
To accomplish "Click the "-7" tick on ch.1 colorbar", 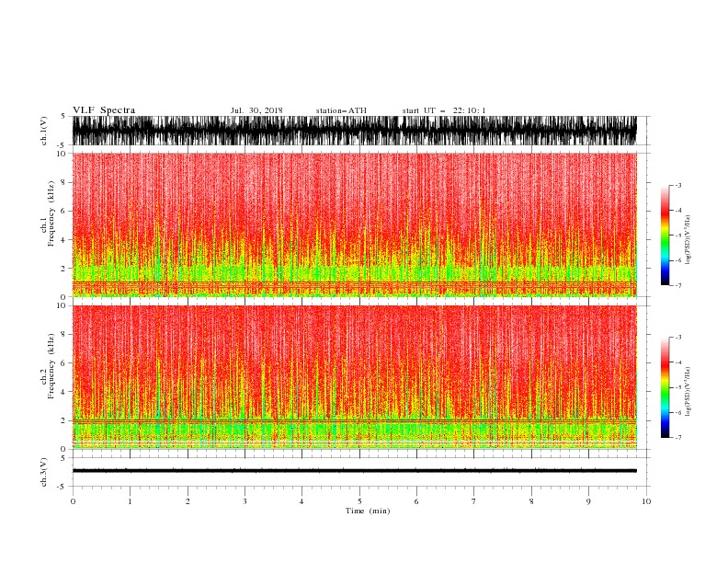I will coord(677,285).
